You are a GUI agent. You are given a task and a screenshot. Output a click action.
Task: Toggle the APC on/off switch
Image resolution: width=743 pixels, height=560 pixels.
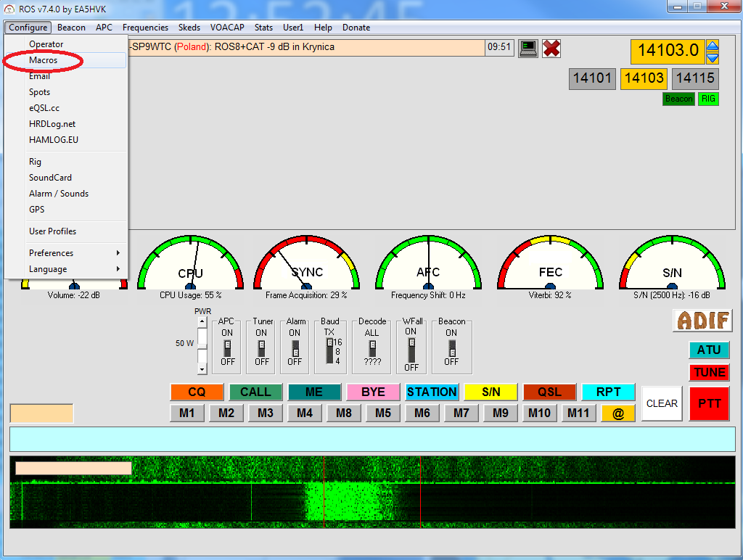pyautogui.click(x=227, y=347)
